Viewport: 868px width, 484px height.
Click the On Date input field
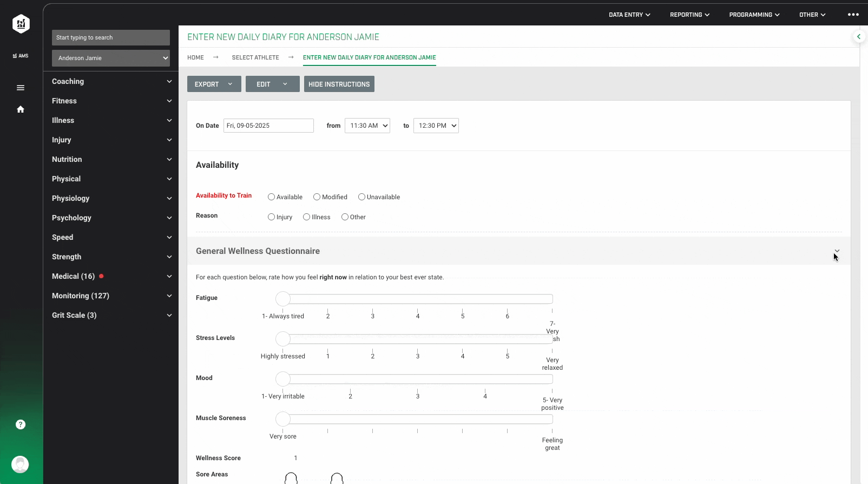click(x=268, y=126)
